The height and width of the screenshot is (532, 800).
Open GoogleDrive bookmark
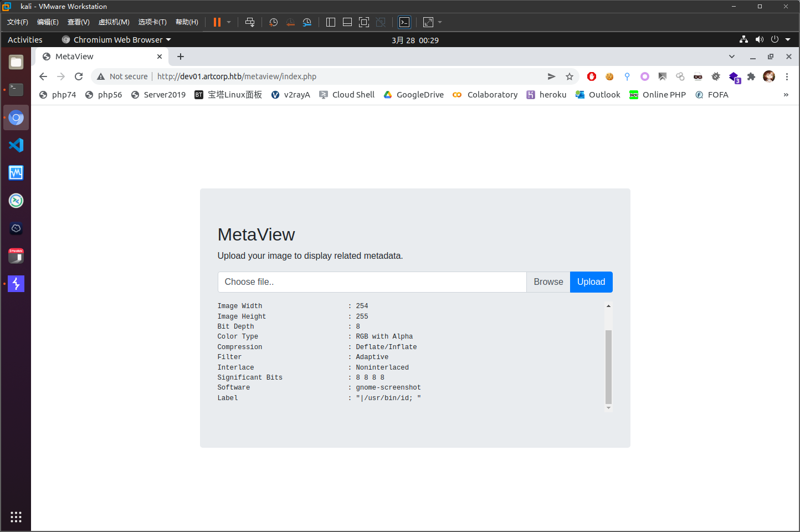pyautogui.click(x=414, y=95)
